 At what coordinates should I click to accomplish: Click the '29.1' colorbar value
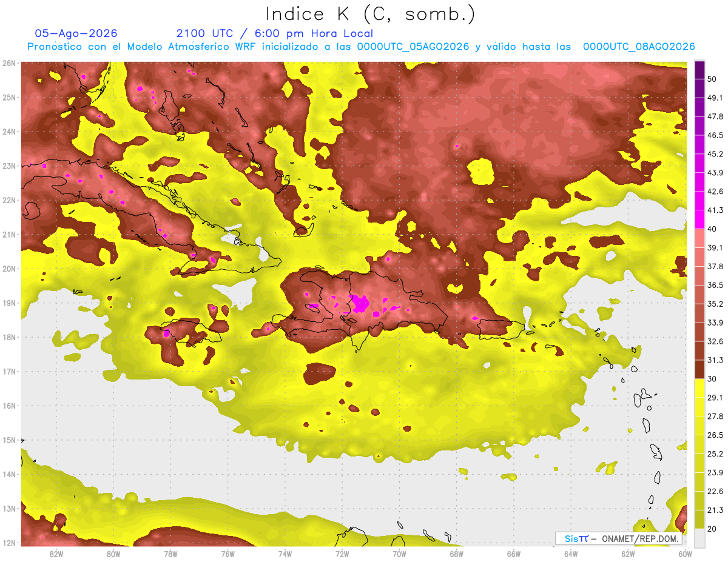(715, 398)
